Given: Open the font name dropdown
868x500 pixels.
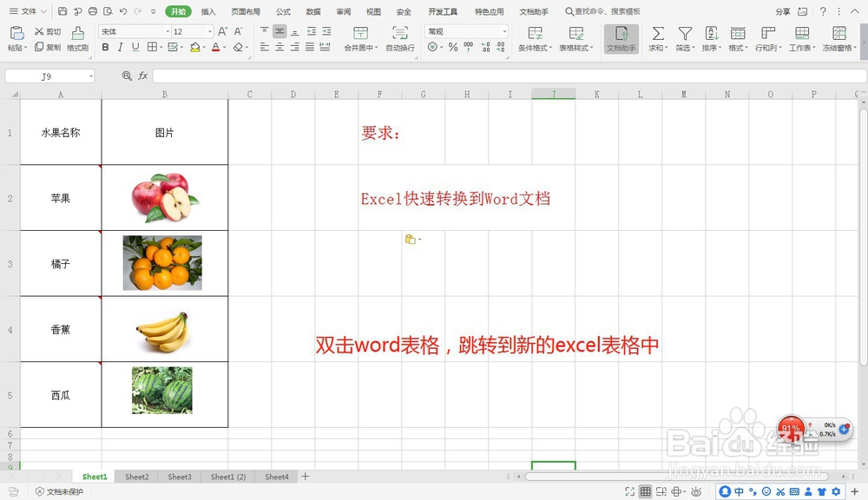Looking at the screenshot, I should pyautogui.click(x=168, y=32).
